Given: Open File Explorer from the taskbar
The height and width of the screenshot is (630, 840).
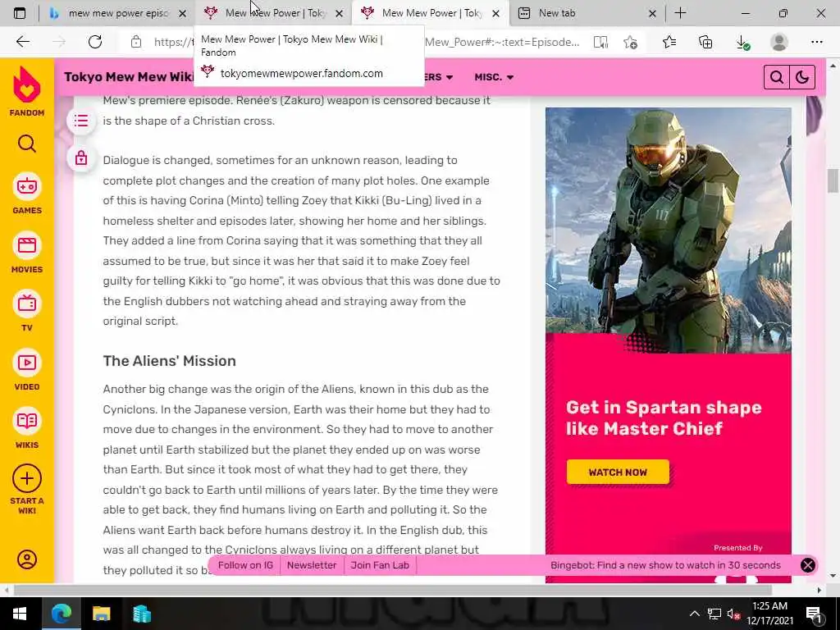Looking at the screenshot, I should 101,614.
